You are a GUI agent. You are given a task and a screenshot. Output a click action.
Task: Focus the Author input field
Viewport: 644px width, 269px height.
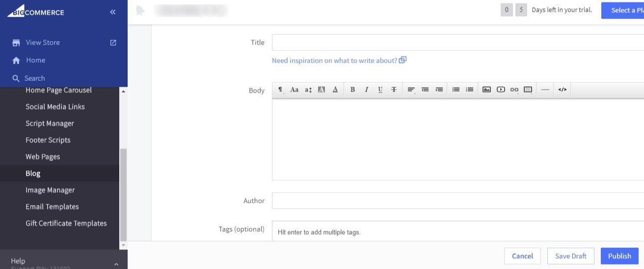458,201
